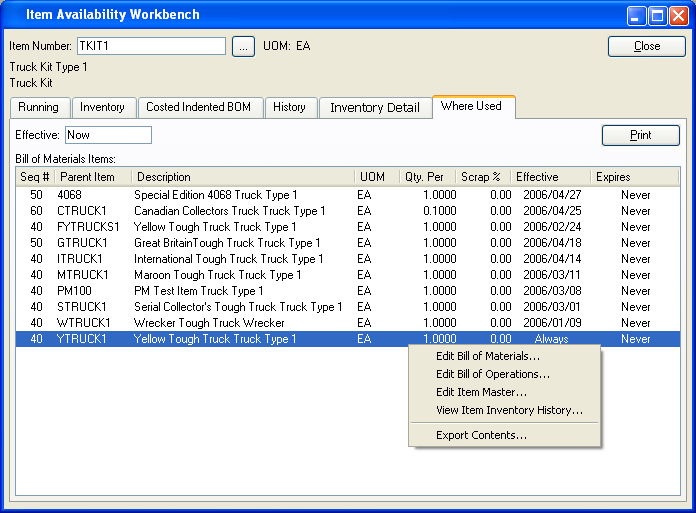
Task: Select the Costed Indented BOM tab
Action: coord(200,107)
